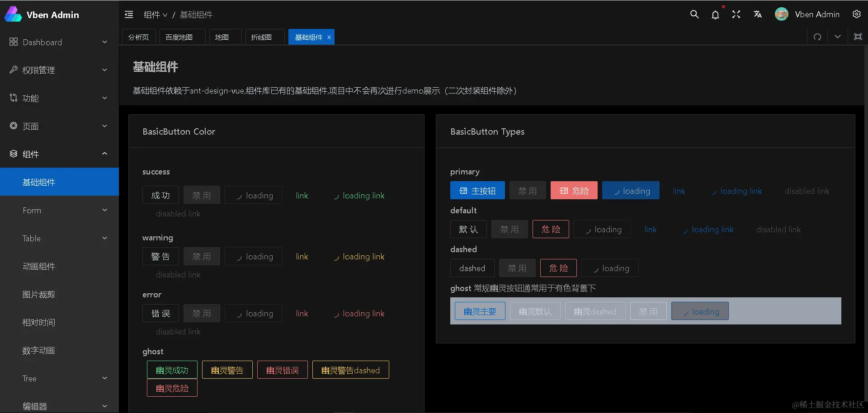Close the 基础组件 tab
Screen dimensions: 868x413
(329, 38)
